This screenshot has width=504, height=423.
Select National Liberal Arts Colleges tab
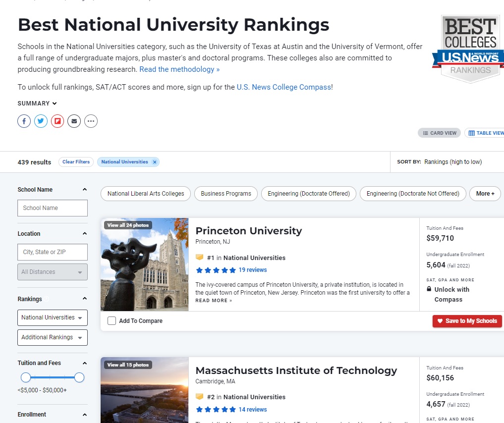click(146, 194)
